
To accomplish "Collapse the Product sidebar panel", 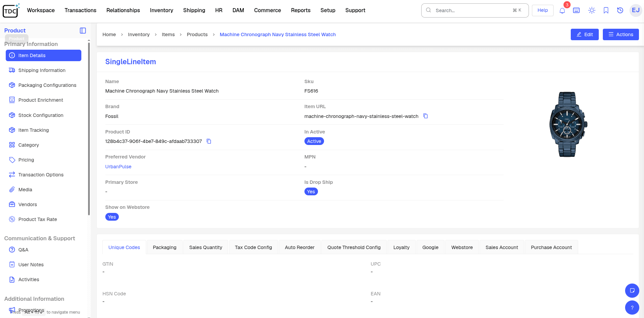I will [83, 30].
